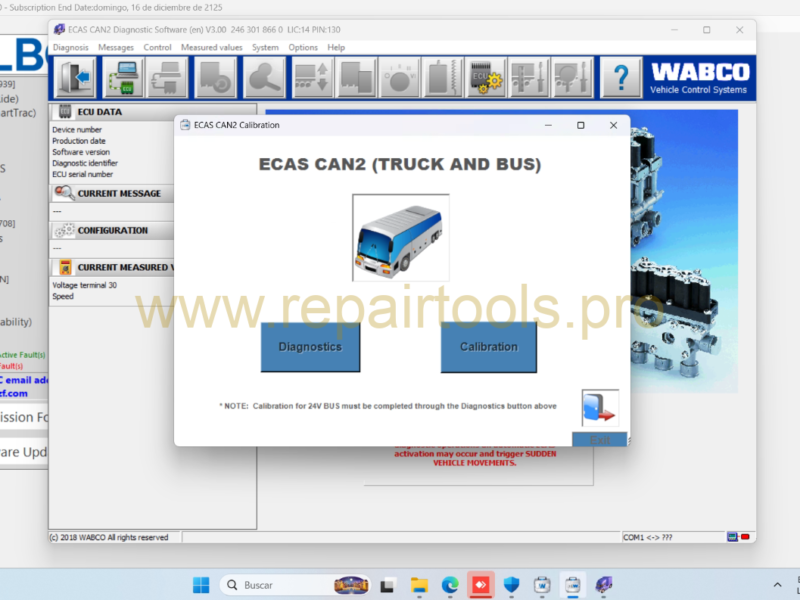Click the 'ECU serial number' label
Viewport: 800px width, 600px height.
(x=82, y=174)
